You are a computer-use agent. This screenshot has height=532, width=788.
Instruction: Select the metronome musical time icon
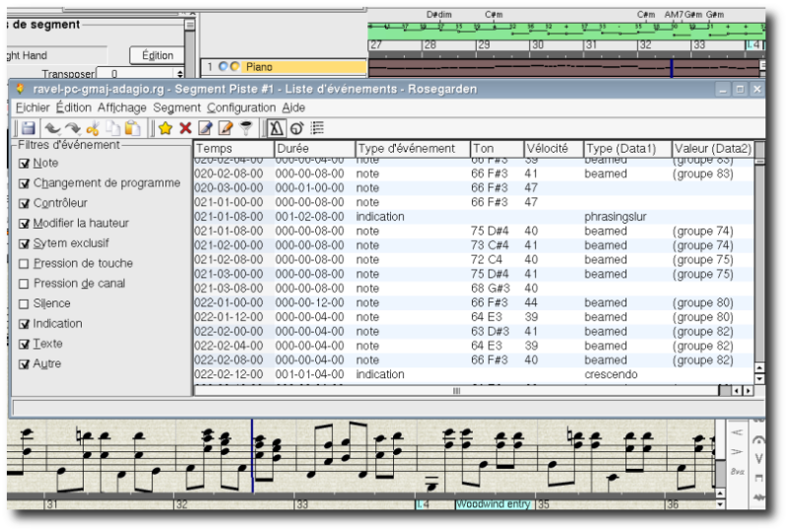[x=276, y=128]
